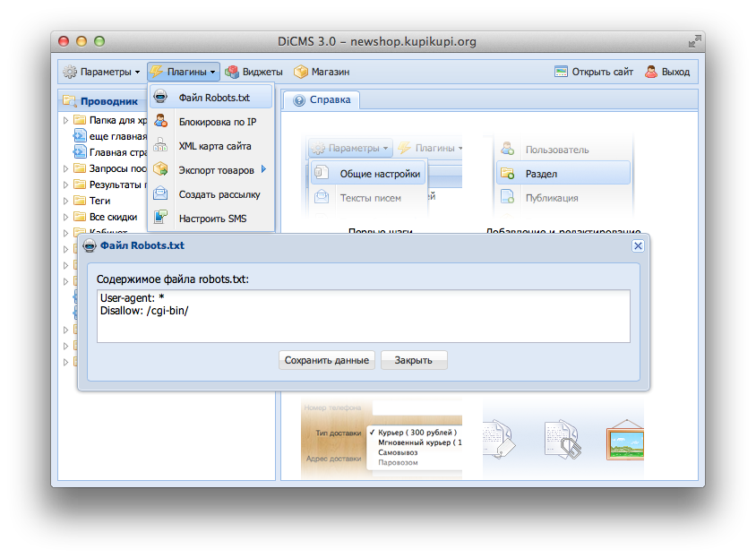Click the Плагины lightning icon
Image resolution: width=756 pixels, height=558 pixels.
pyautogui.click(x=156, y=72)
